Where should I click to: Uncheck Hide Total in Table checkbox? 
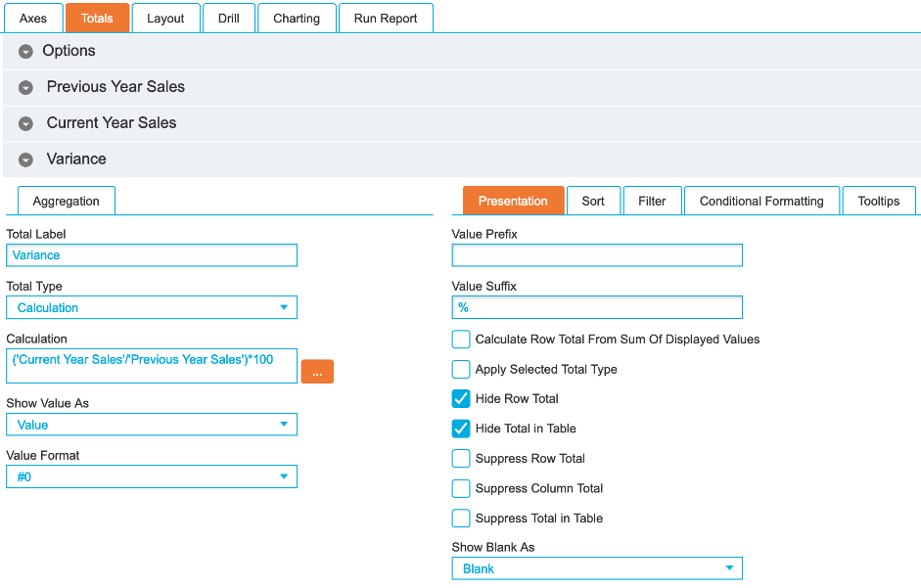[461, 429]
